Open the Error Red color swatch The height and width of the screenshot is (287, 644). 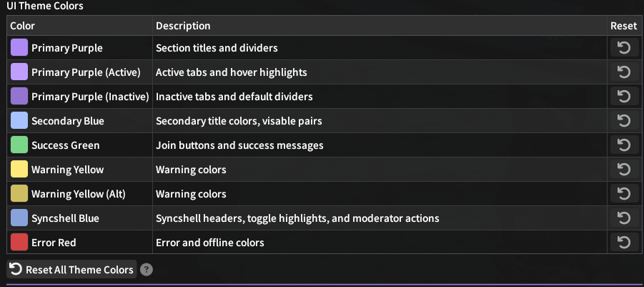[19, 243]
